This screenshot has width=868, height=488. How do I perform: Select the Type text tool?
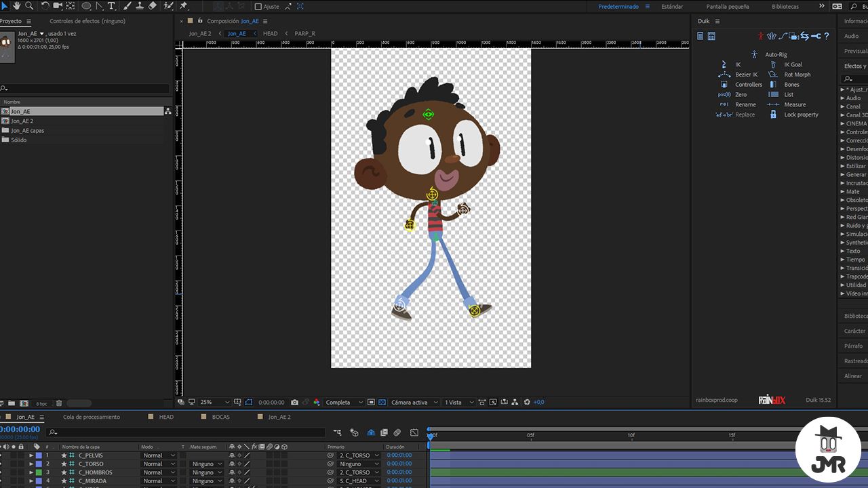tap(111, 5)
